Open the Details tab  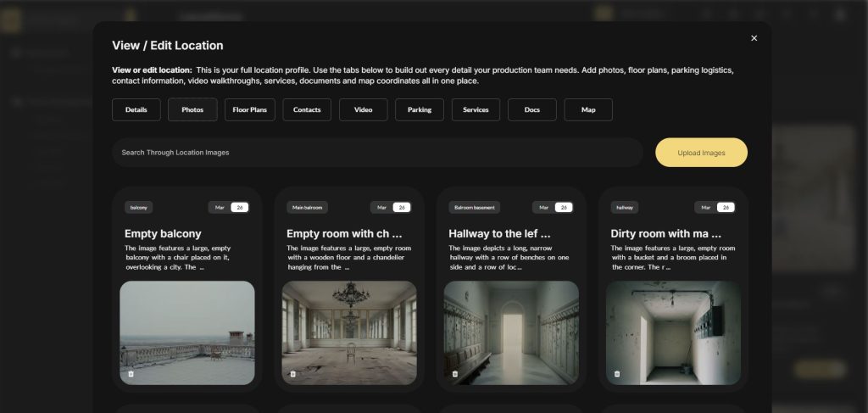(x=136, y=109)
